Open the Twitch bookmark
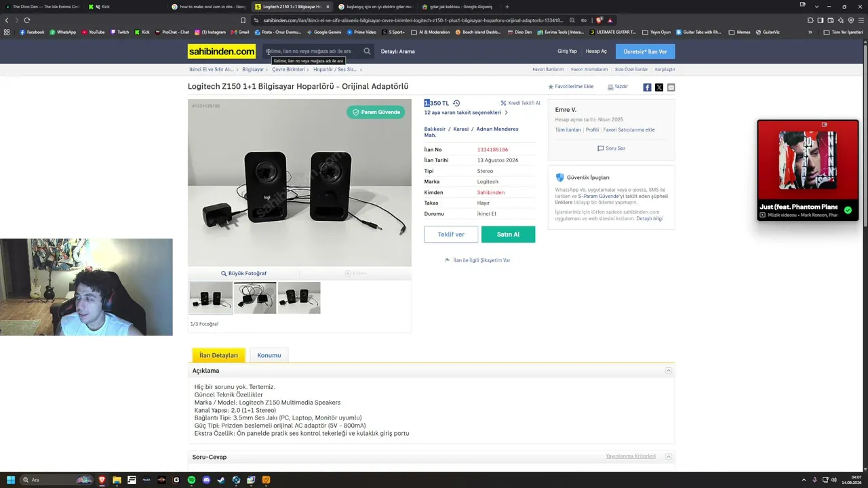 click(119, 32)
